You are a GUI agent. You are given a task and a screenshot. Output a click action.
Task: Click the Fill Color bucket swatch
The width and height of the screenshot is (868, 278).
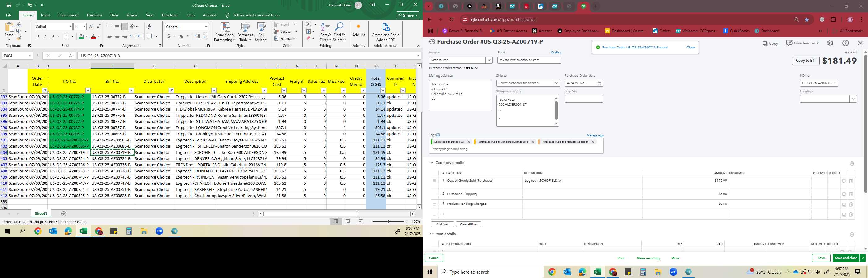point(81,36)
